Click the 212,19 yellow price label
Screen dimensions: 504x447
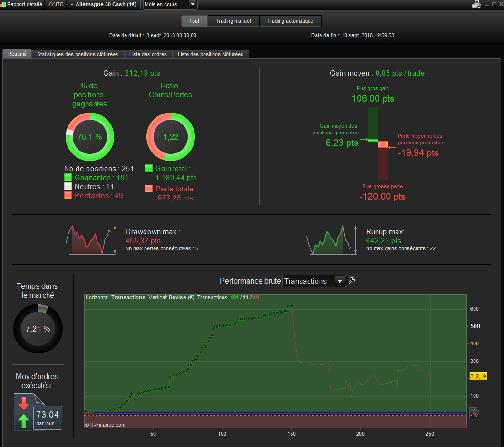click(478, 376)
